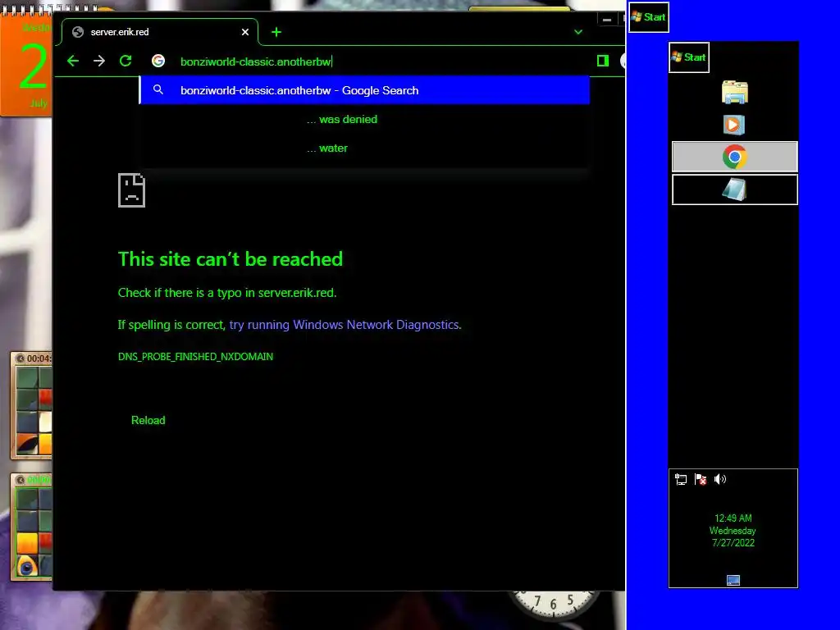This screenshot has height=630, width=840.
Task: Click the volume speaker tray icon
Action: pos(720,479)
